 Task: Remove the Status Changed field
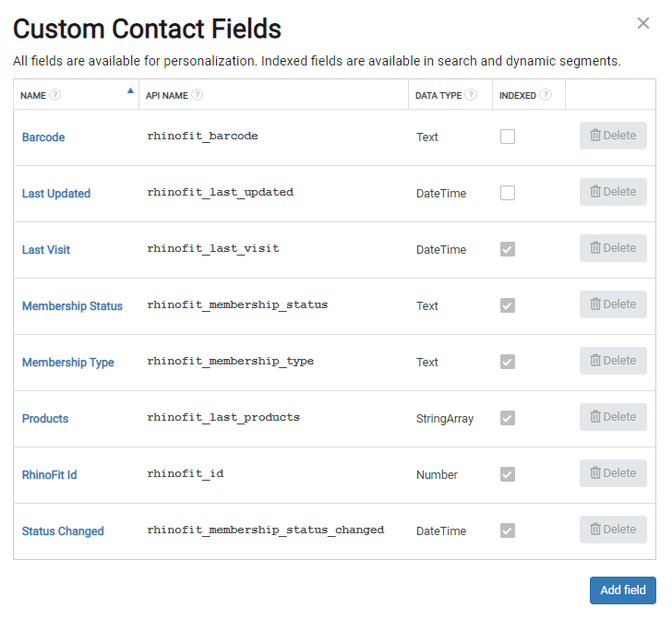click(x=613, y=530)
